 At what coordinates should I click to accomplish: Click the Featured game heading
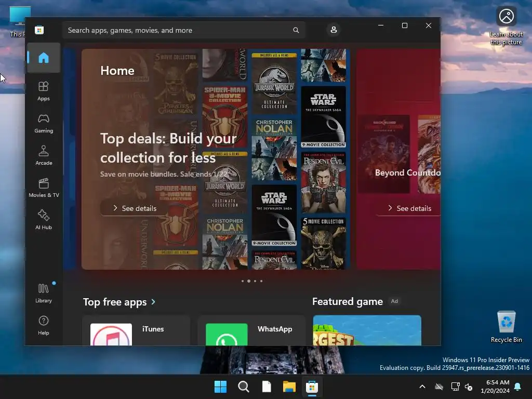[x=348, y=301]
